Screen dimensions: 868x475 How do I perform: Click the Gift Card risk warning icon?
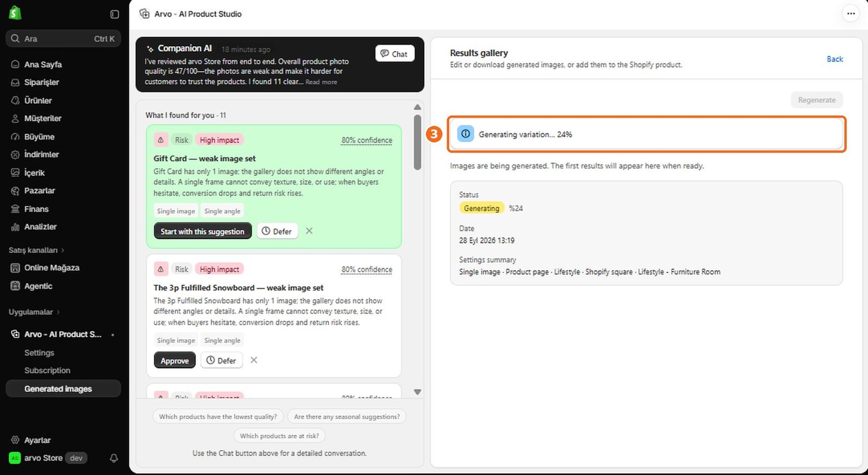pos(161,140)
